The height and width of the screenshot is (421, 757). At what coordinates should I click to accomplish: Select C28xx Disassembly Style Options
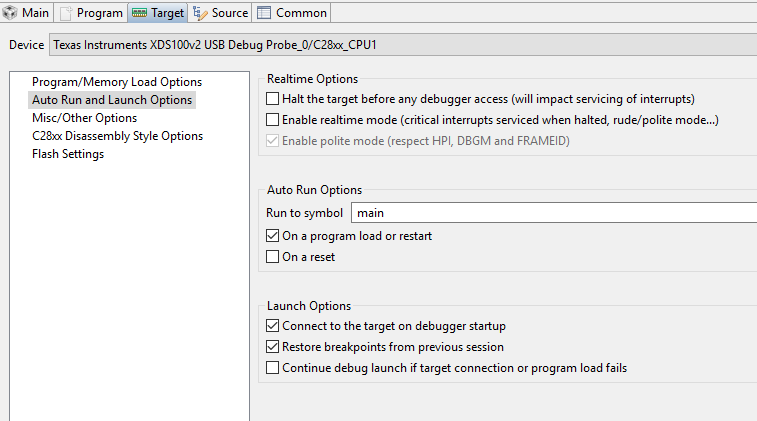coord(117,136)
